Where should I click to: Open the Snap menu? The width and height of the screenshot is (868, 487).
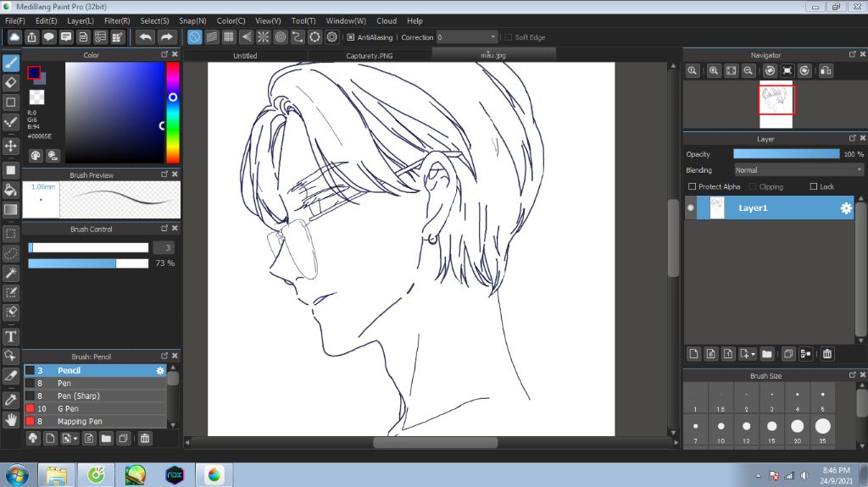192,20
